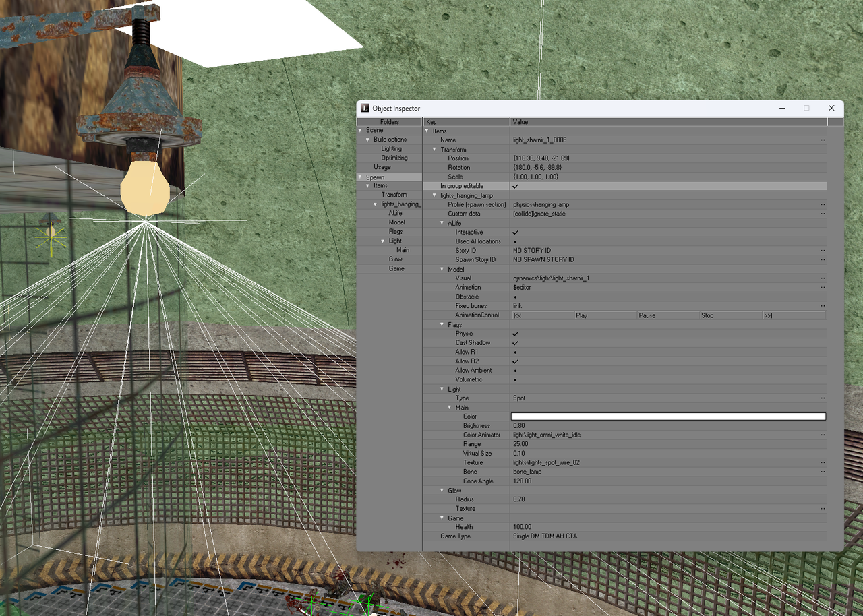This screenshot has width=863, height=616.
Task: Open the browse ellipsis for the Name row
Action: tap(823, 140)
